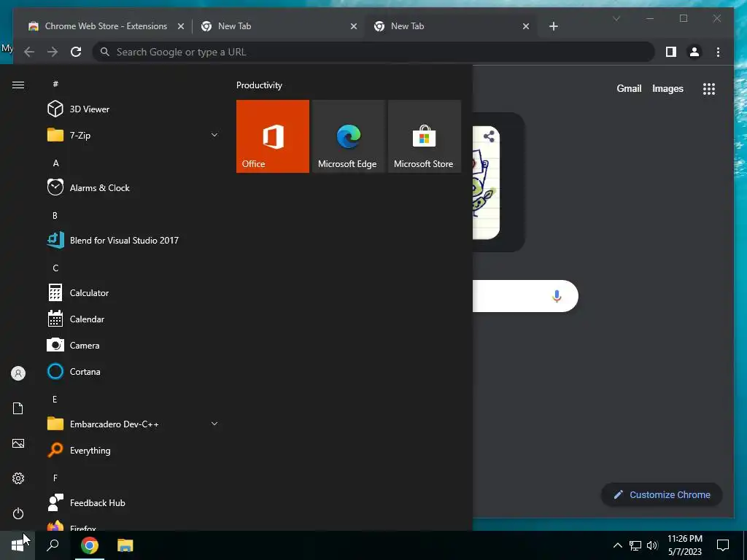This screenshot has width=747, height=560.
Task: Close the rightmost New Tab
Action: point(526,26)
